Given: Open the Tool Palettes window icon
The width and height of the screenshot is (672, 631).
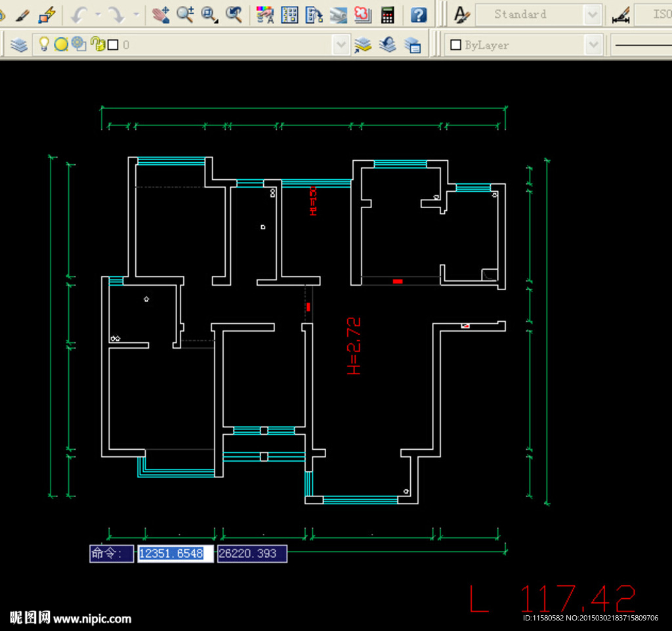Looking at the screenshot, I should click(x=314, y=15).
